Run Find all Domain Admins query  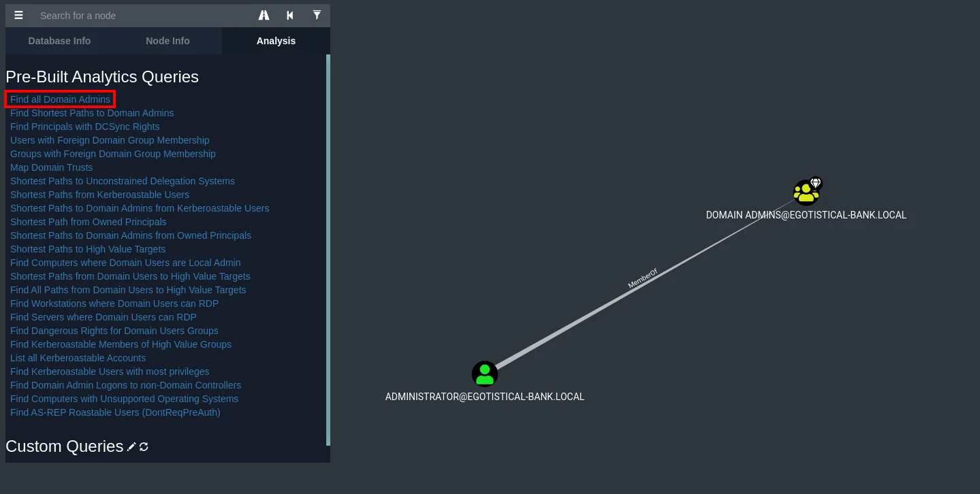(x=60, y=99)
